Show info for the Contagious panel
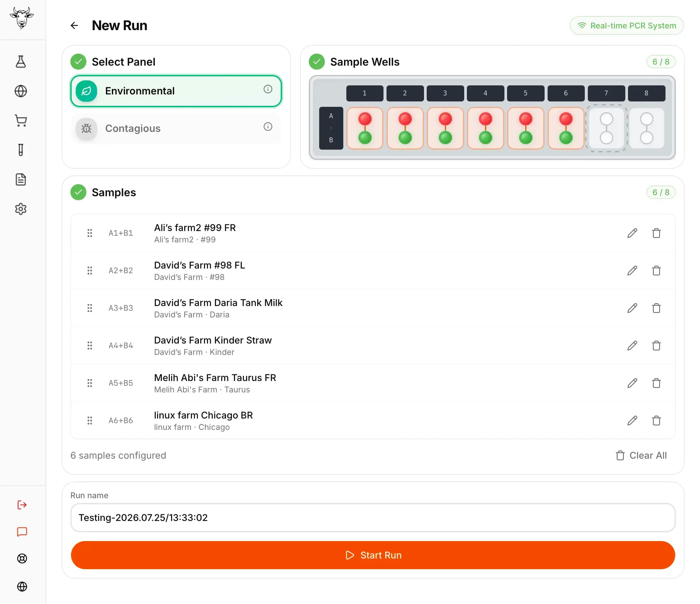 268,127
